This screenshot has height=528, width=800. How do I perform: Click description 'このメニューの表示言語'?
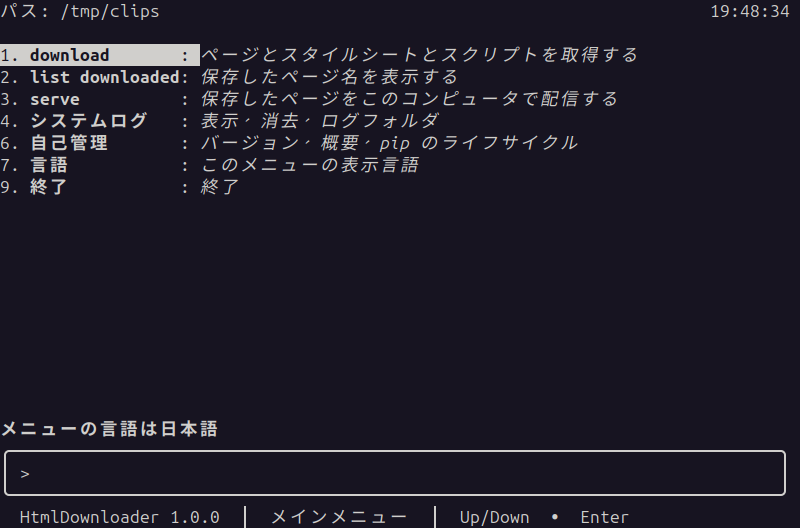(310, 165)
